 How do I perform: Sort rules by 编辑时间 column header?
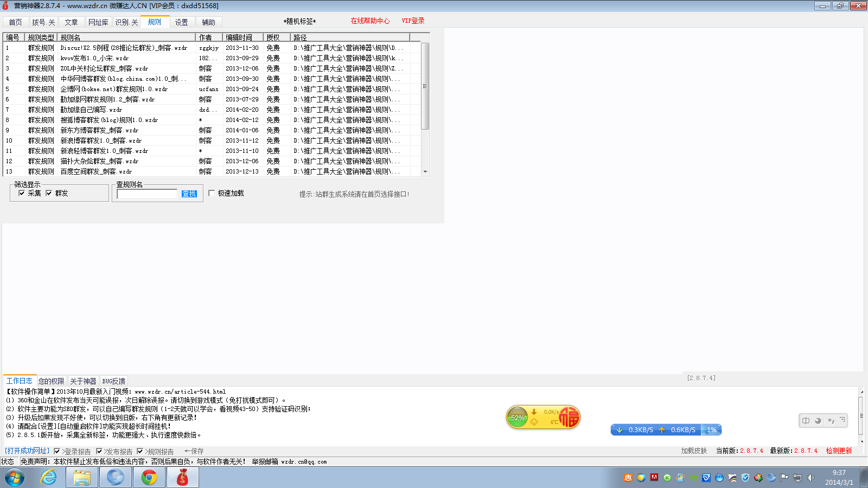point(239,37)
